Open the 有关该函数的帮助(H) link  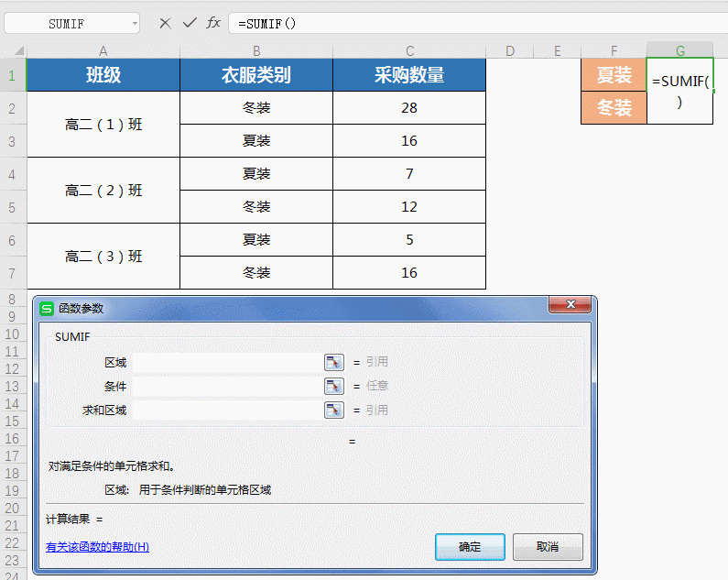click(x=97, y=546)
